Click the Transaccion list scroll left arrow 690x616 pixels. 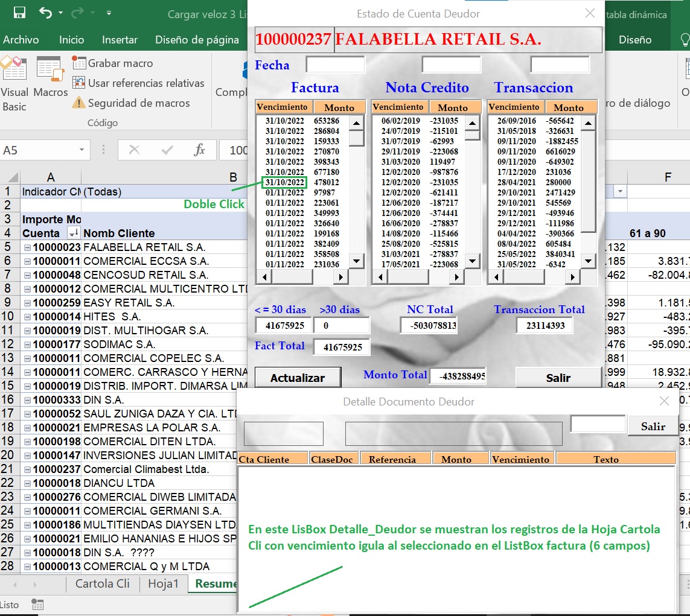tap(496, 277)
